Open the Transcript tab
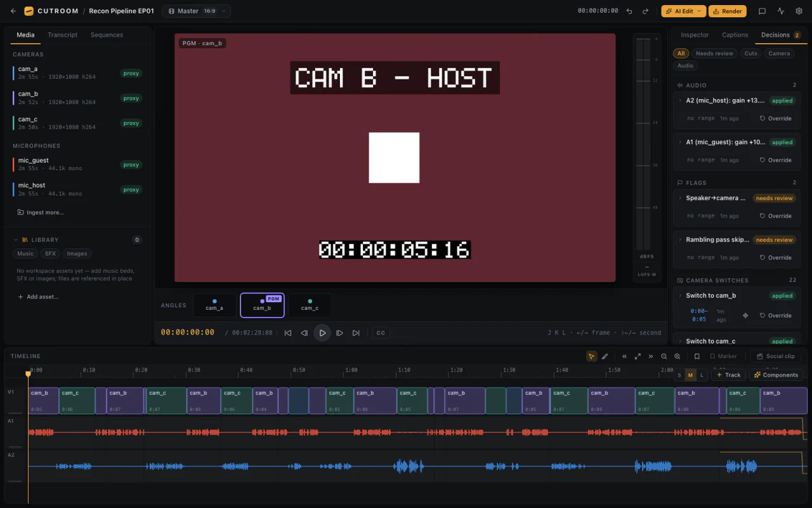Screen dimensions: 812x508 point(63,35)
